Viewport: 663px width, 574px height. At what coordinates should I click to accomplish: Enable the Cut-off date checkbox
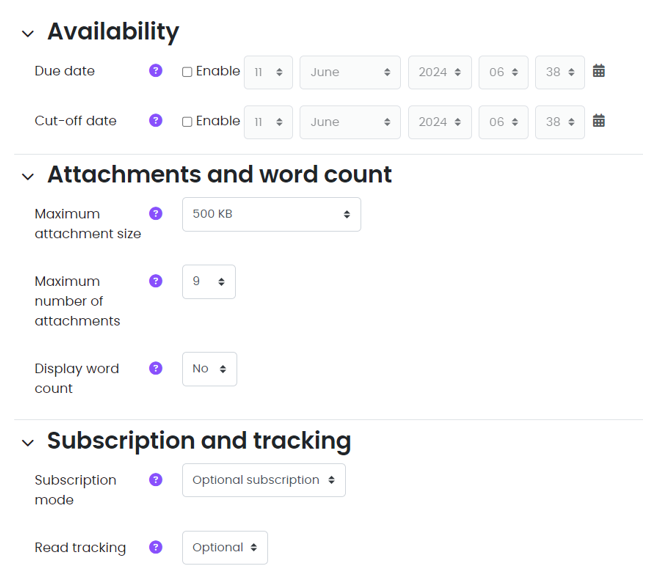pyautogui.click(x=187, y=122)
